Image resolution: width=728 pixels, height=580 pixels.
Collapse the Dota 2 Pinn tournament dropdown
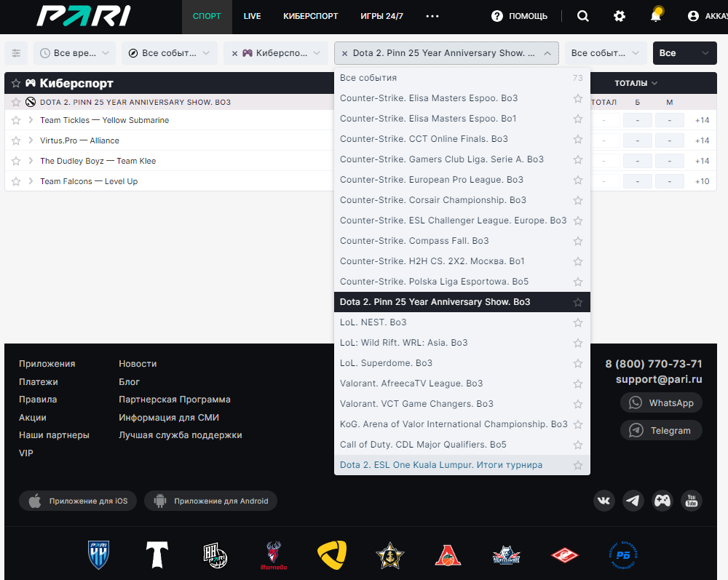click(x=547, y=53)
